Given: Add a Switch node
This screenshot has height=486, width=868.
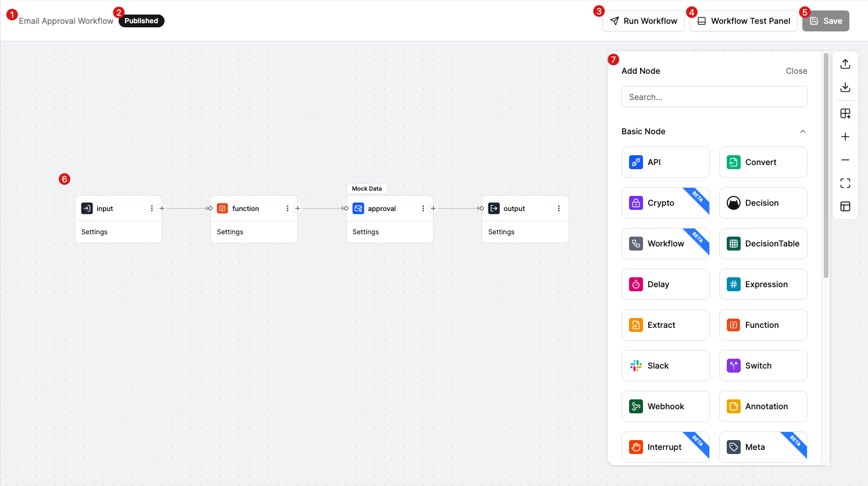Looking at the screenshot, I should tap(763, 366).
